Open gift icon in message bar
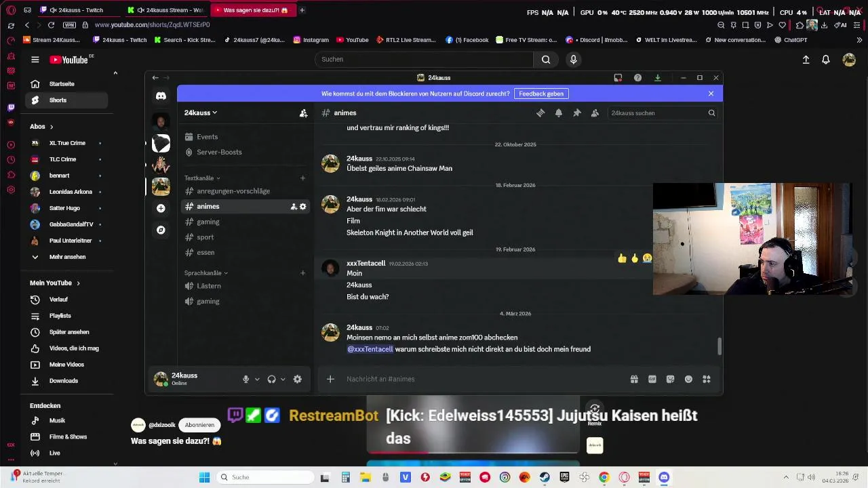This screenshot has width=868, height=488. (x=634, y=380)
